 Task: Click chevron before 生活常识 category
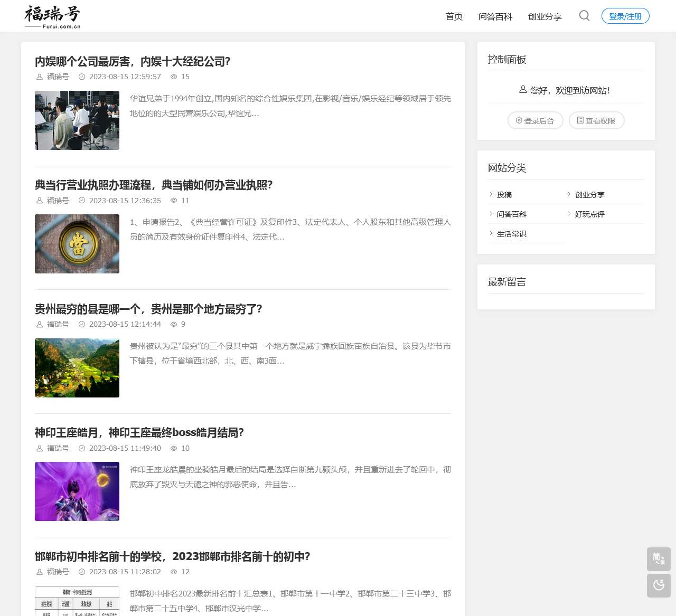point(491,233)
